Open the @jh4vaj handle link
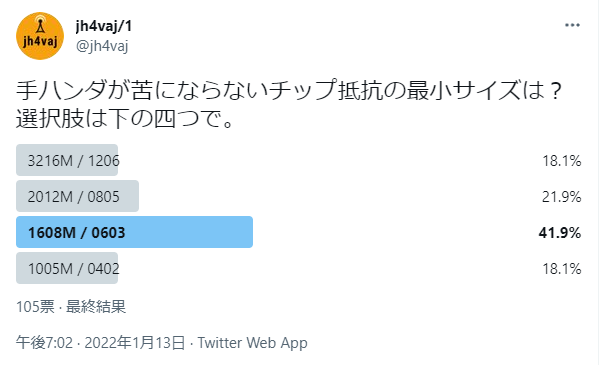 click(x=102, y=46)
